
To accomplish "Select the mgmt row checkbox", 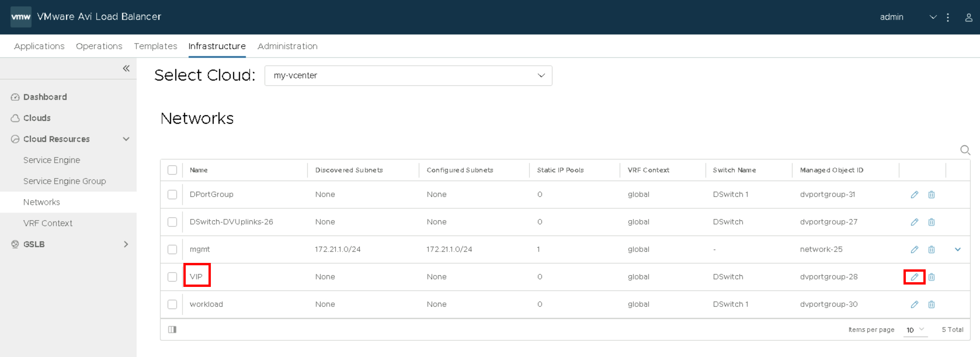I will tap(172, 249).
